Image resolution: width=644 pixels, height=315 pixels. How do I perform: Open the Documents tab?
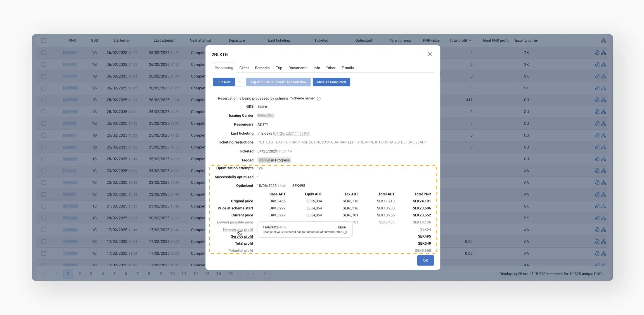298,68
